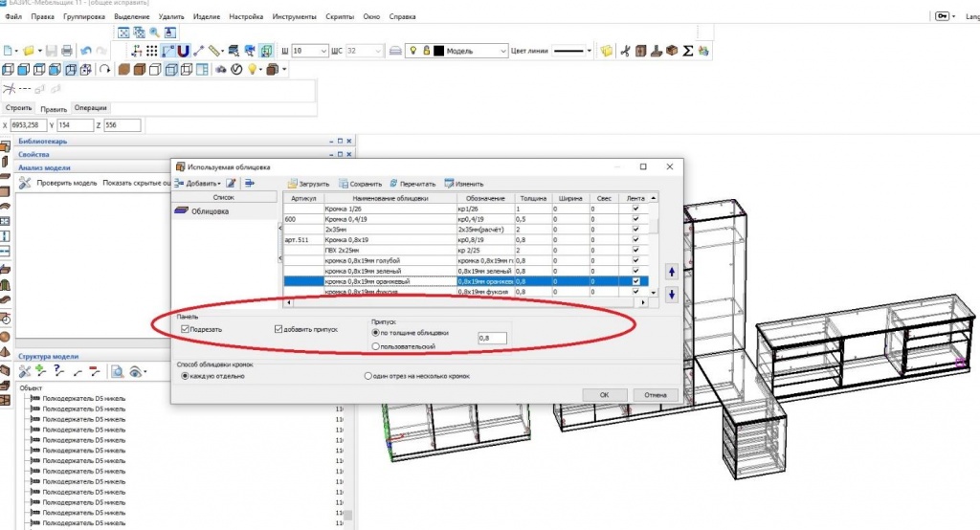
Task: Select the пользовательский allowance radio button
Action: tap(376, 345)
